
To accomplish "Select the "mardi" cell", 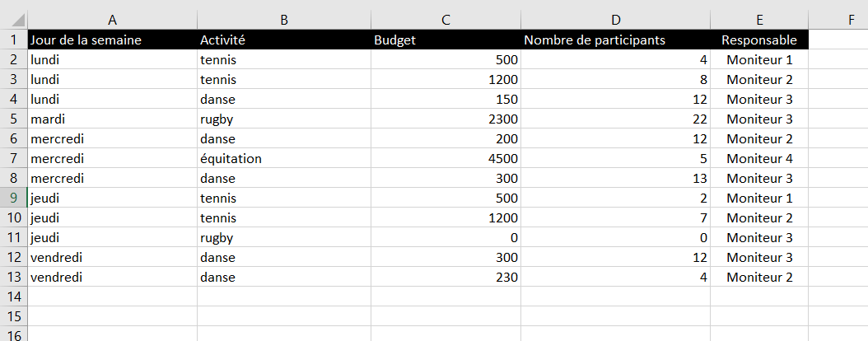I will [x=112, y=119].
